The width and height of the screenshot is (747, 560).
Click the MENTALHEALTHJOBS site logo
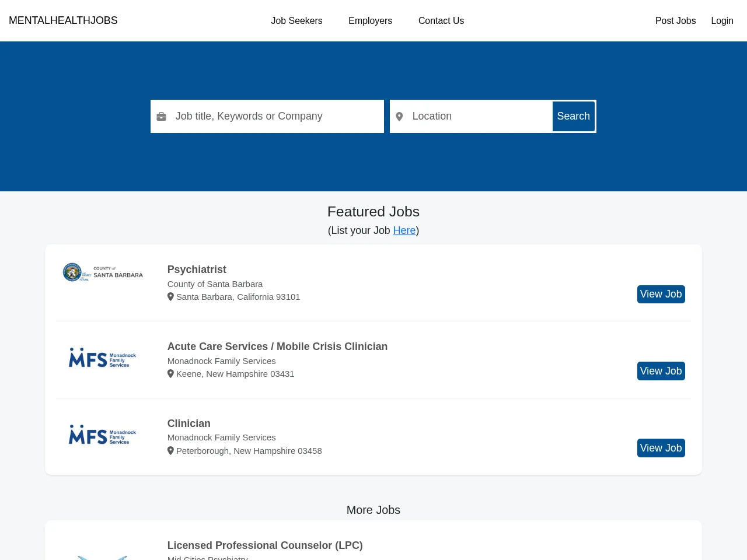63,20
